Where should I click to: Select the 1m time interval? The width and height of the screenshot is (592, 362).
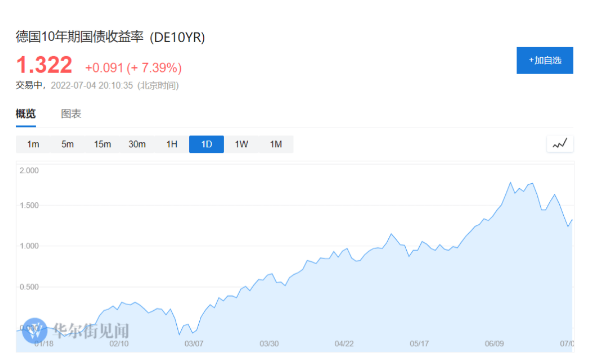pyautogui.click(x=33, y=144)
